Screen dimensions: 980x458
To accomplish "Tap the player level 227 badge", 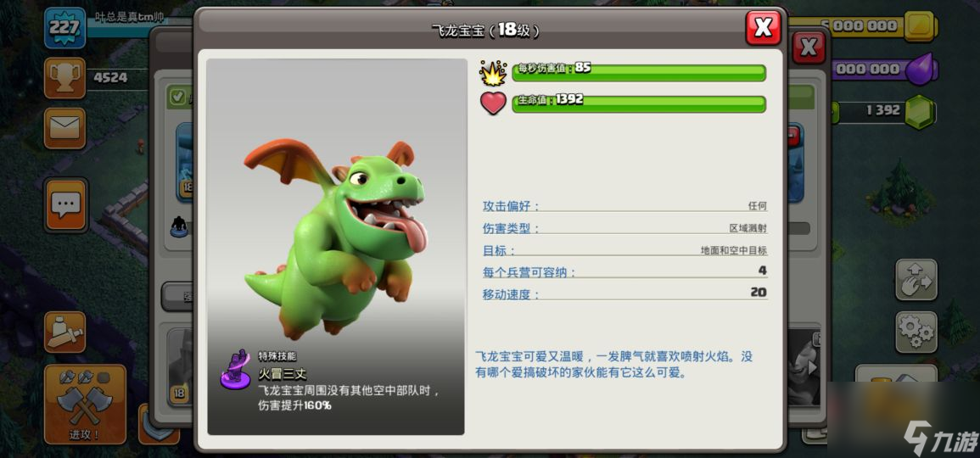I will coord(65,28).
